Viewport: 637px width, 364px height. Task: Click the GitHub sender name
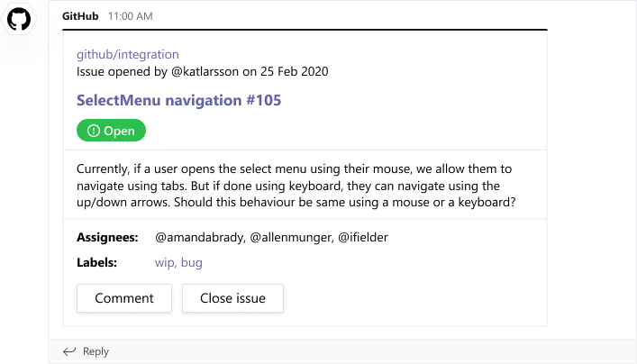click(x=81, y=16)
